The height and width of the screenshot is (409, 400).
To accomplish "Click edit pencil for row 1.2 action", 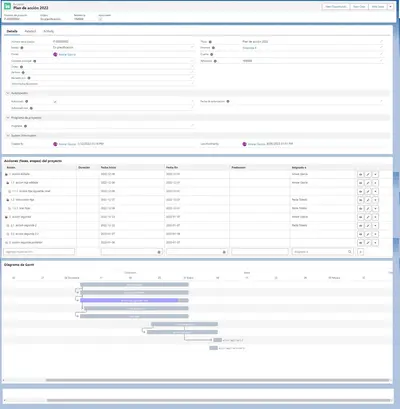I will (x=368, y=200).
